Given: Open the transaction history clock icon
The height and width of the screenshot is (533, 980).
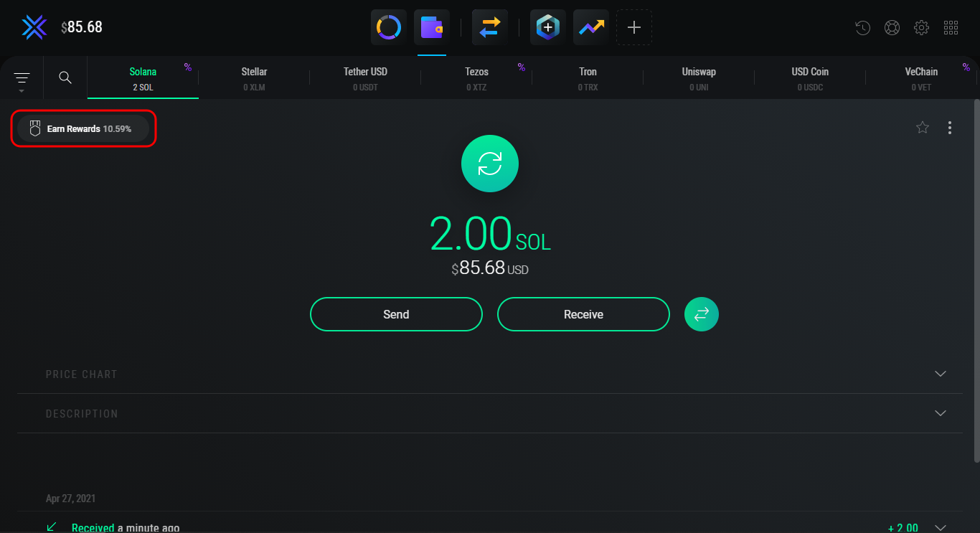Looking at the screenshot, I should [x=862, y=28].
